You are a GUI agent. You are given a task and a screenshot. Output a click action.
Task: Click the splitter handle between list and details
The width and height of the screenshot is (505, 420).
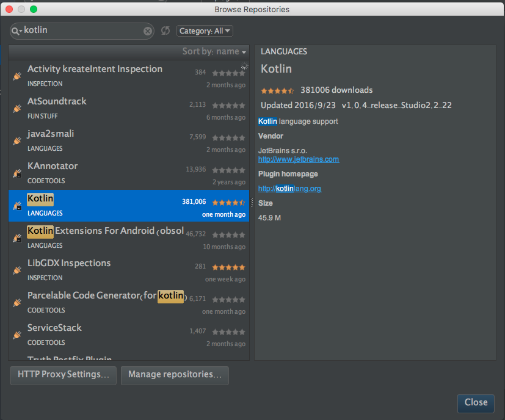[x=252, y=203]
